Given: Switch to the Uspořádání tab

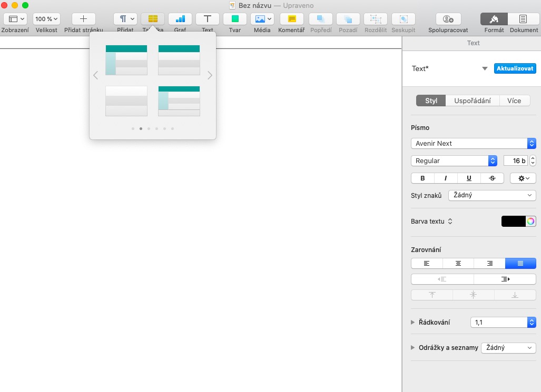Looking at the screenshot, I should click(x=473, y=100).
